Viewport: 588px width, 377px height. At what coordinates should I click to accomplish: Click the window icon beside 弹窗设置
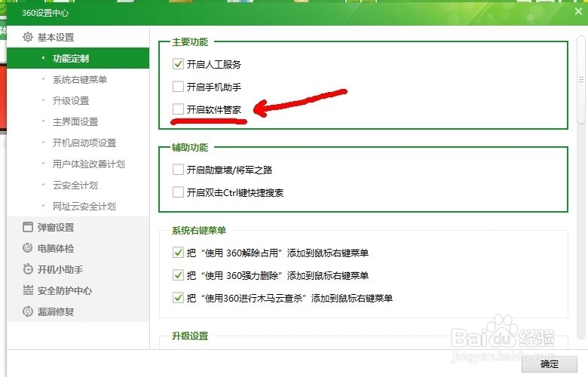[x=28, y=227]
